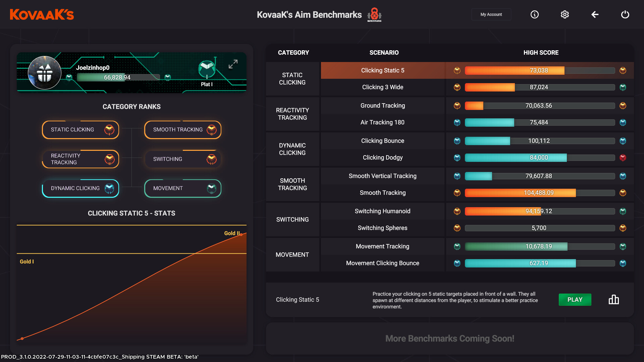Image resolution: width=644 pixels, height=362 pixels.
Task: Navigate to the Clicking Bounce scenario
Action: pos(382,140)
